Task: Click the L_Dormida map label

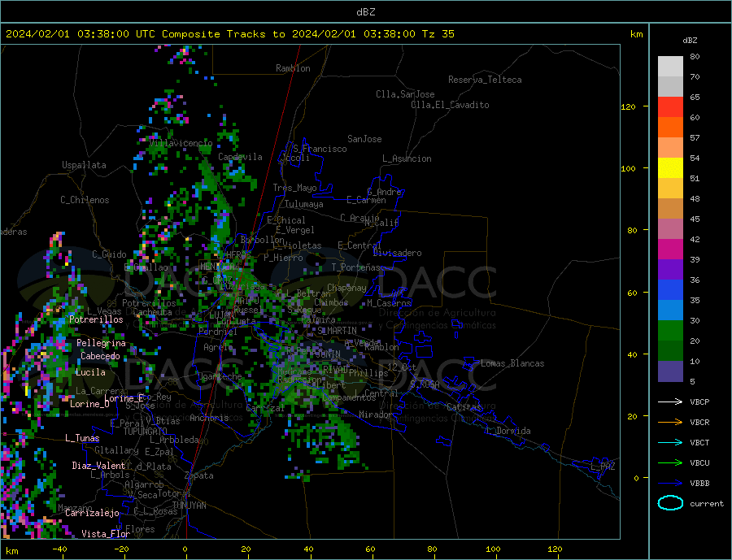Action: pos(508,431)
